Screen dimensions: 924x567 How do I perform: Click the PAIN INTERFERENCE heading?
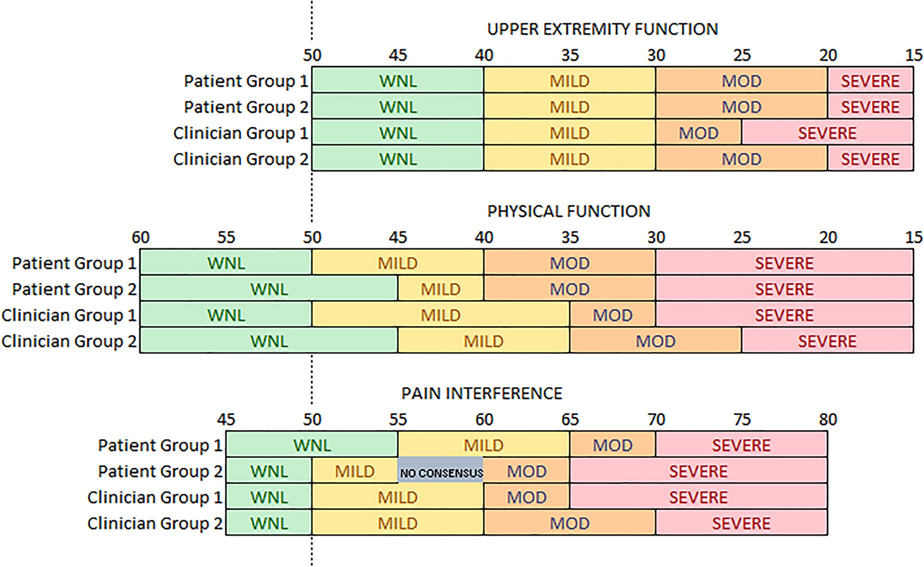click(482, 393)
